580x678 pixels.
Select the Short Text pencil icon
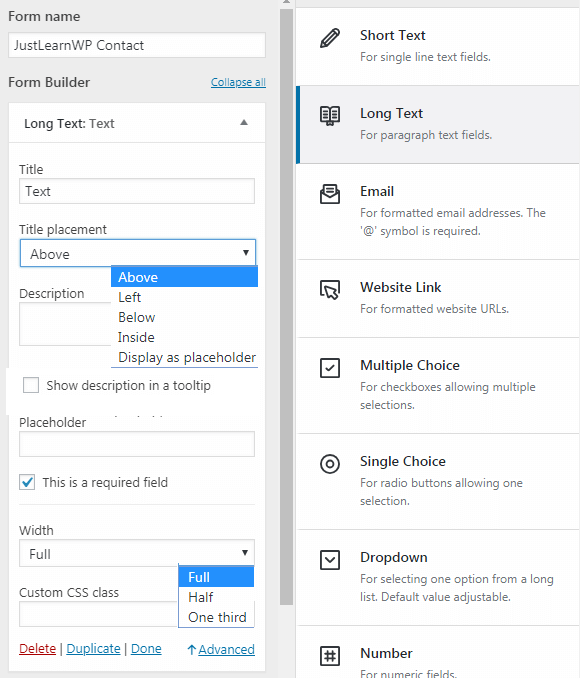click(x=330, y=38)
